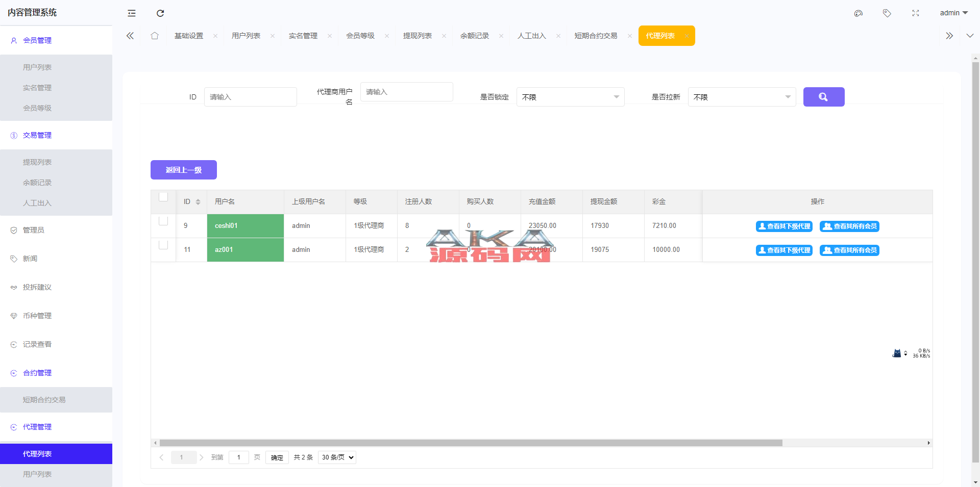Click the sidebar collapse menu icon
The height and width of the screenshot is (487, 980).
(132, 13)
